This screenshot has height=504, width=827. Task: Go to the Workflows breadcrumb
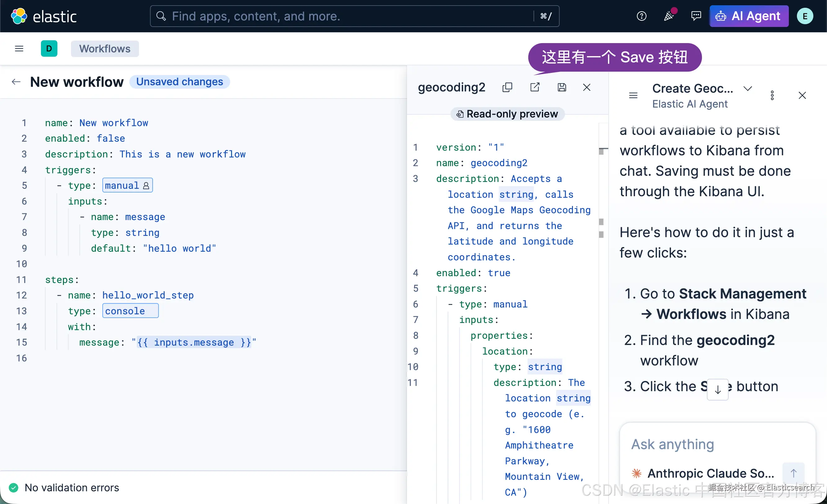pyautogui.click(x=105, y=49)
